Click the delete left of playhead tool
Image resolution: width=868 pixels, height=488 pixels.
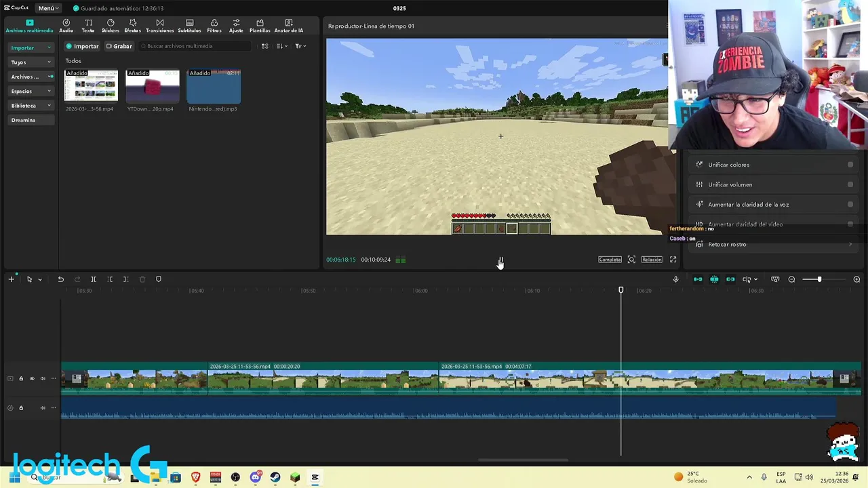pos(109,279)
